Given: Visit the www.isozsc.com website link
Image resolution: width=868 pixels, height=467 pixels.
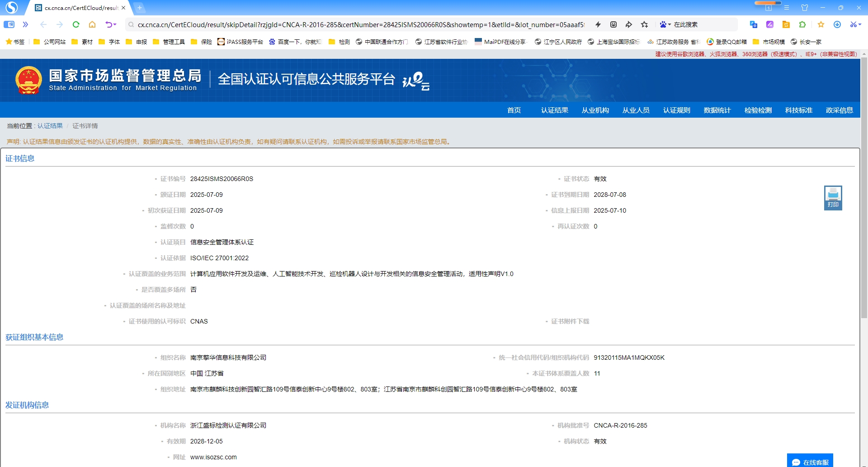Looking at the screenshot, I should pos(214,457).
